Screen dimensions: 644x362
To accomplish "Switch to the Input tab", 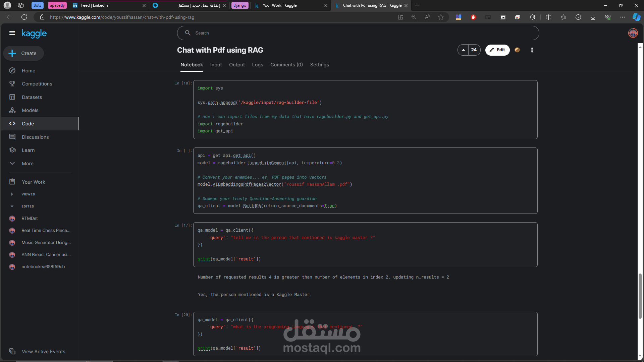I will (216, 65).
